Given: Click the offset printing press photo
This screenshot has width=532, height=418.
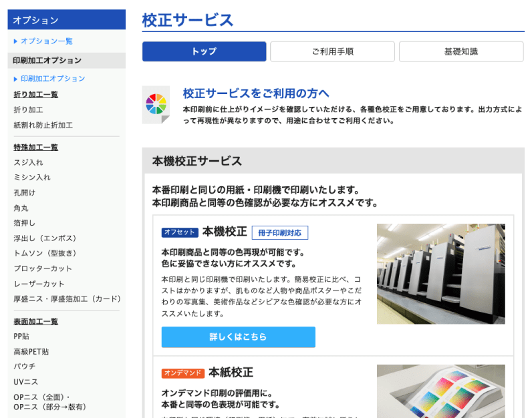Looking at the screenshot, I should [x=440, y=274].
